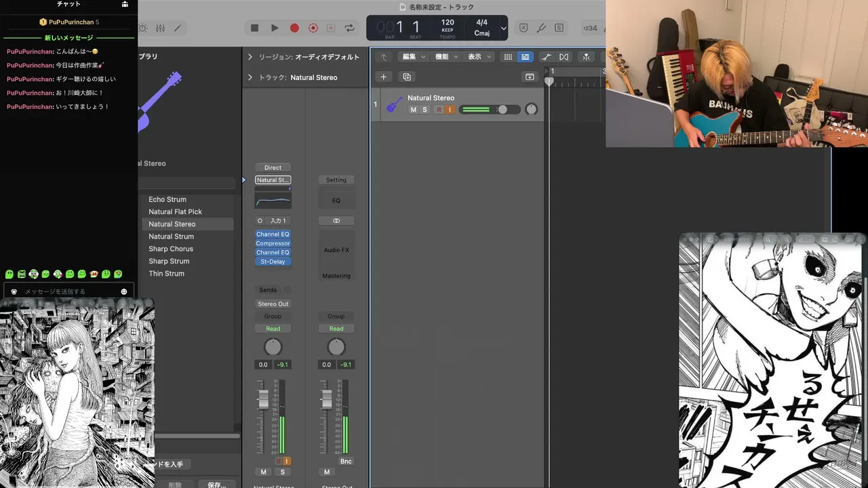This screenshot has height=488, width=868.
Task: Click the Bnc bounce button
Action: coord(346,462)
